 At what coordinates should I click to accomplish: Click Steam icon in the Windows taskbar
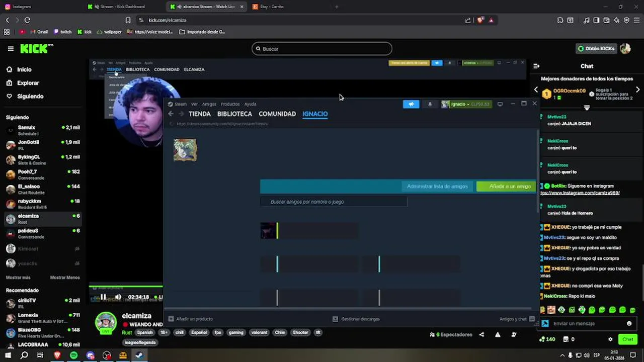pyautogui.click(x=139, y=355)
